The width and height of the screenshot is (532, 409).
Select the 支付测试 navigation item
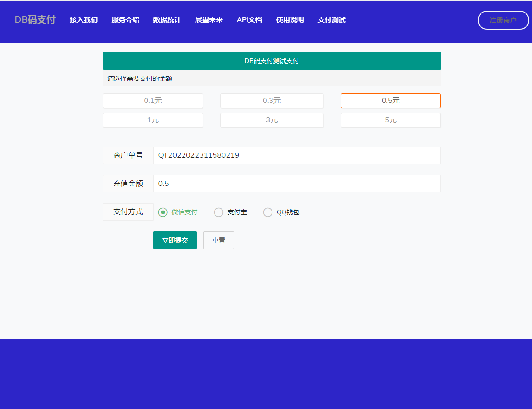click(x=332, y=20)
